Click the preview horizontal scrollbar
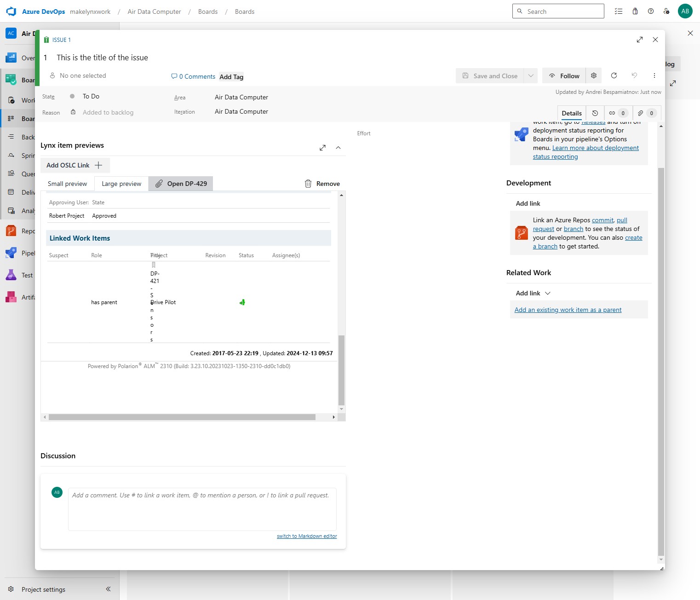 coord(182,417)
